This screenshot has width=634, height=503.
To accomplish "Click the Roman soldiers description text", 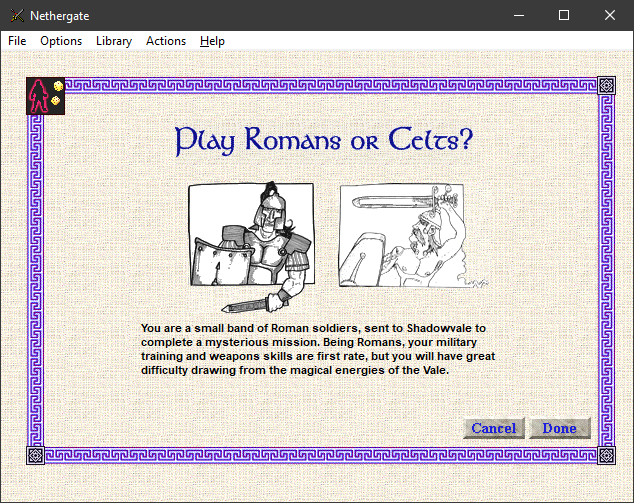I will tap(318, 349).
